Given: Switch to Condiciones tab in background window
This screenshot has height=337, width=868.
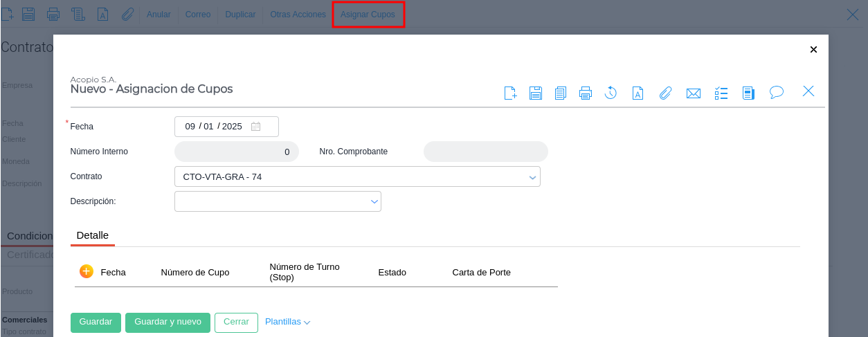Looking at the screenshot, I should point(30,236).
